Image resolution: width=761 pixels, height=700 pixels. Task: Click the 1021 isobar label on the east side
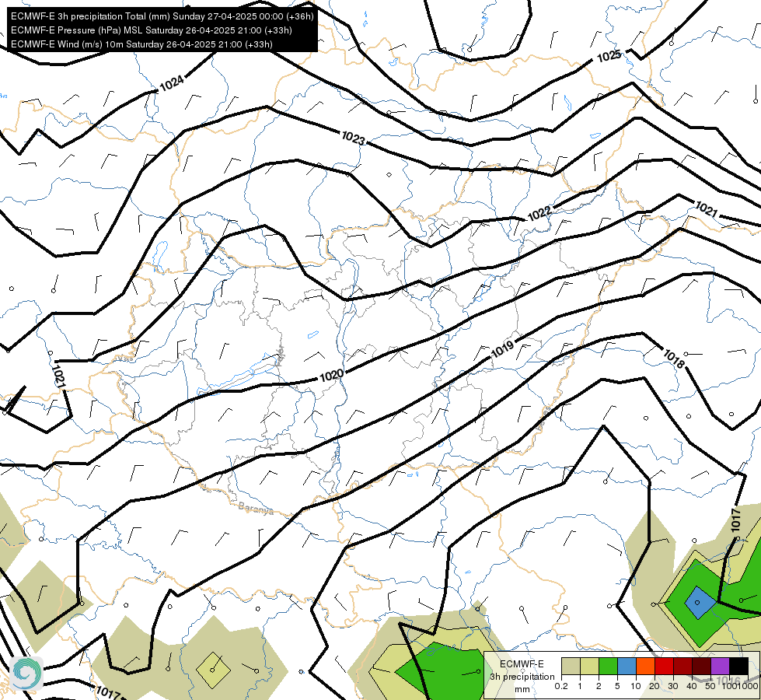706,209
